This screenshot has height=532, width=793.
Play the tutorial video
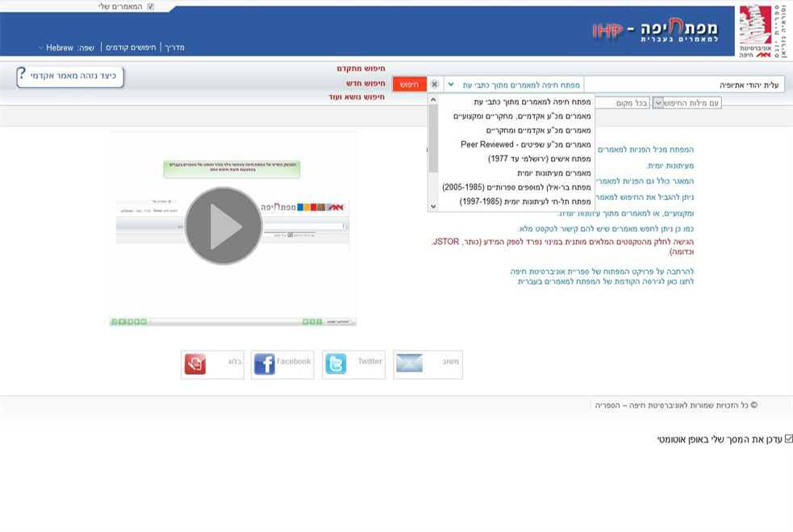tap(223, 227)
